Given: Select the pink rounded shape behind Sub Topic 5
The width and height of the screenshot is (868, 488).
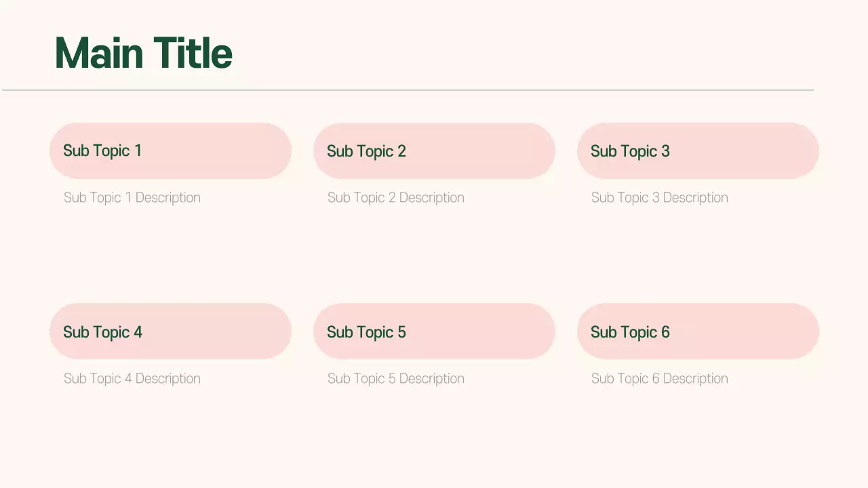Looking at the screenshot, I should (495, 331).
